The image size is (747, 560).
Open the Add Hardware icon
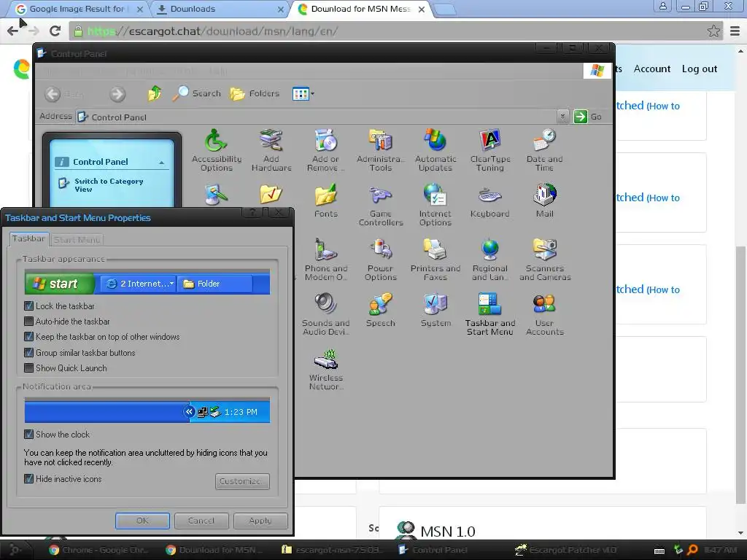click(271, 150)
